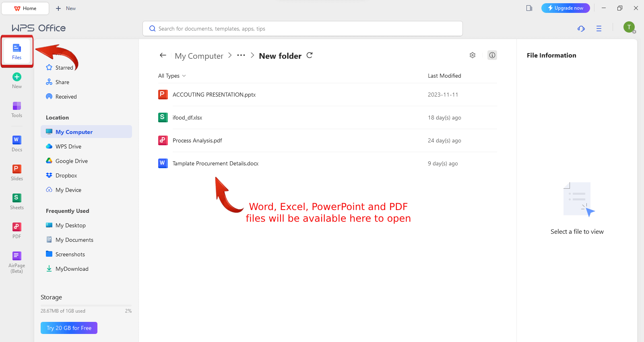The image size is (644, 342).
Task: Expand the All Types filter dropdown
Action: (x=172, y=76)
